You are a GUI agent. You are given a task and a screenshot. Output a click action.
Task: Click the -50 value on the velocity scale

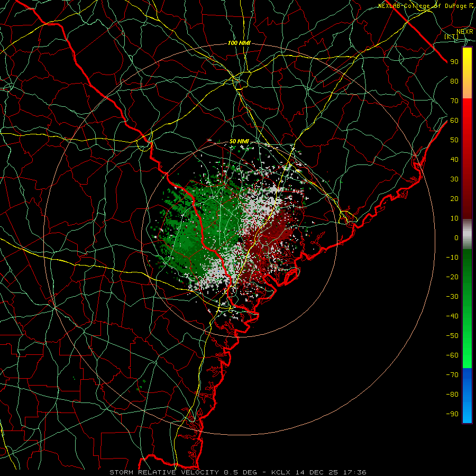(452, 336)
